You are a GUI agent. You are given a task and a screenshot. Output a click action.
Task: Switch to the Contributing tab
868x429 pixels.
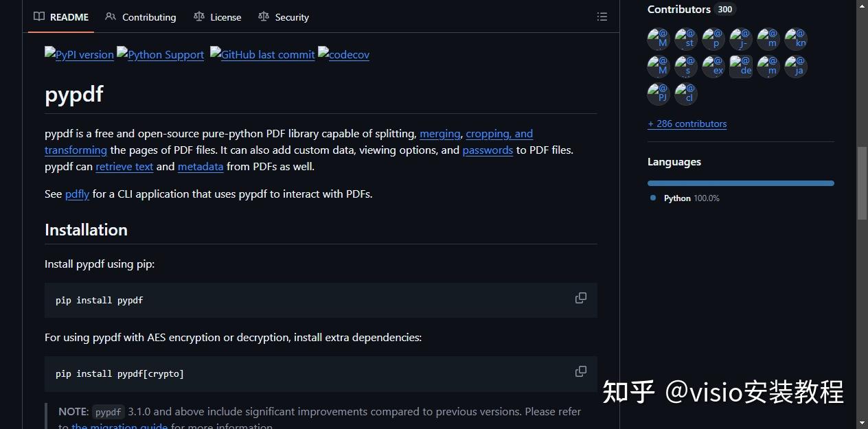click(141, 17)
